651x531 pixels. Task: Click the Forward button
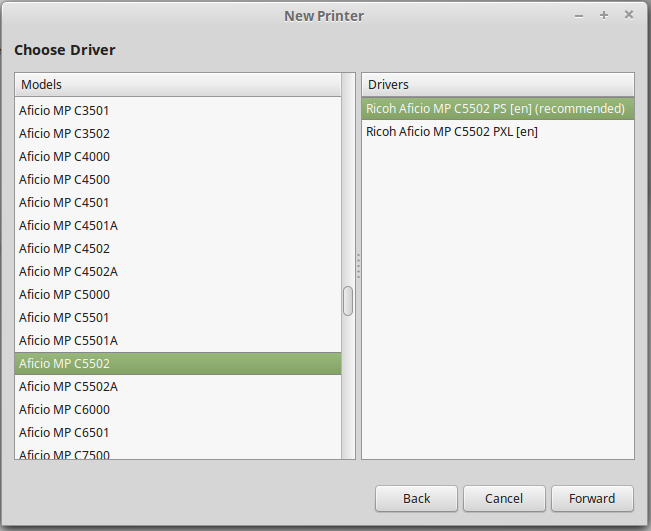pos(592,498)
